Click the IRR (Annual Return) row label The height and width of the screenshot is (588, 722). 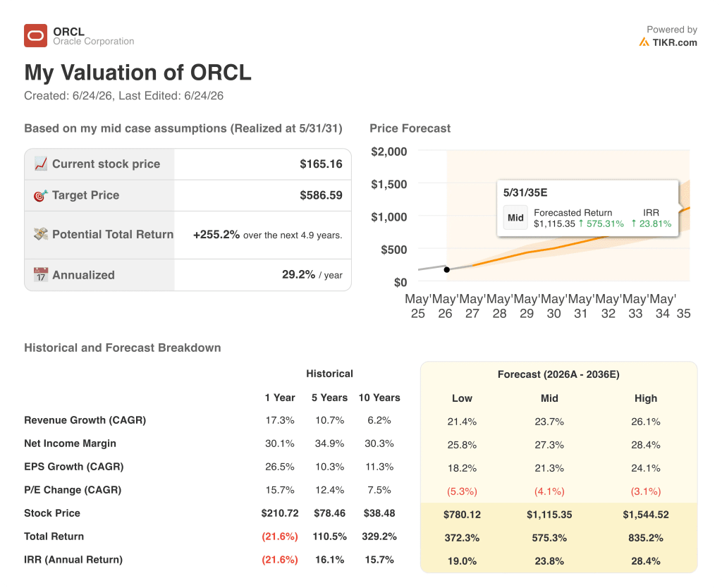click(x=73, y=560)
